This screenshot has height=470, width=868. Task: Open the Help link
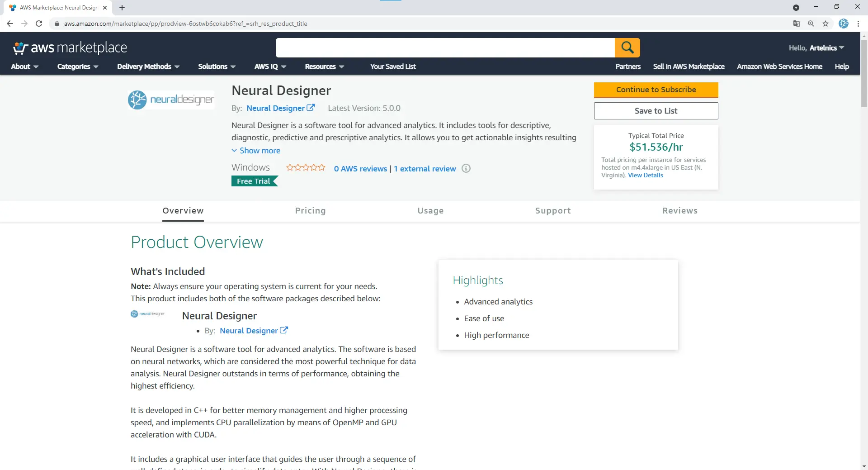[x=842, y=66]
